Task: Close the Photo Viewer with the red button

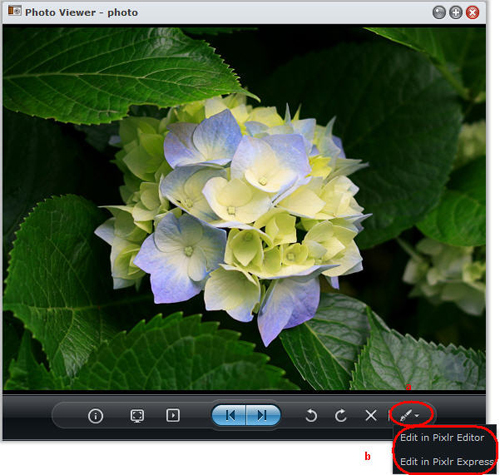Action: click(472, 13)
